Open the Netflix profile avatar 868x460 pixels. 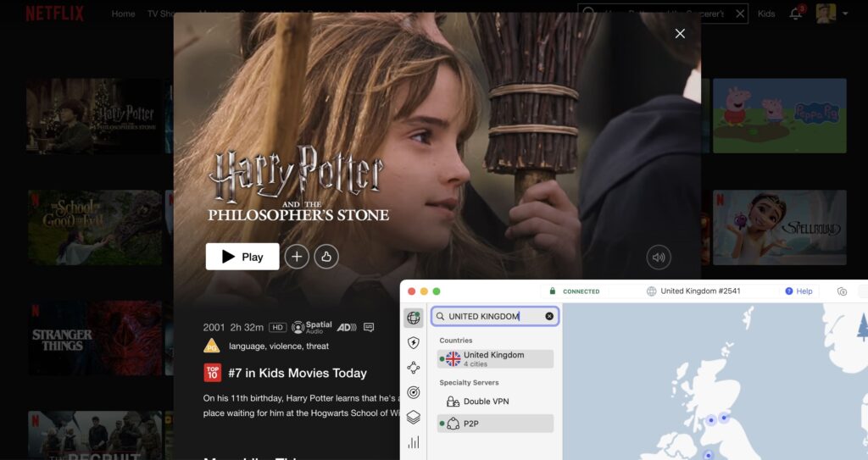826,14
